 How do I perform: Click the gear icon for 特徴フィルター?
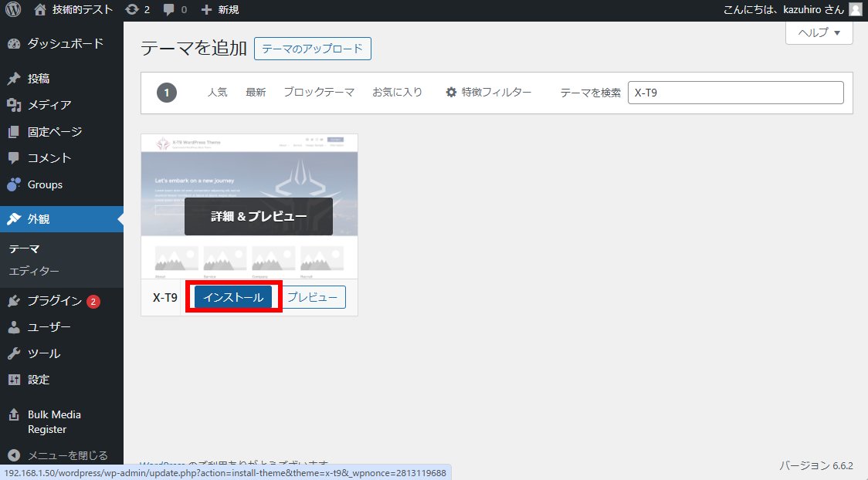tap(451, 93)
